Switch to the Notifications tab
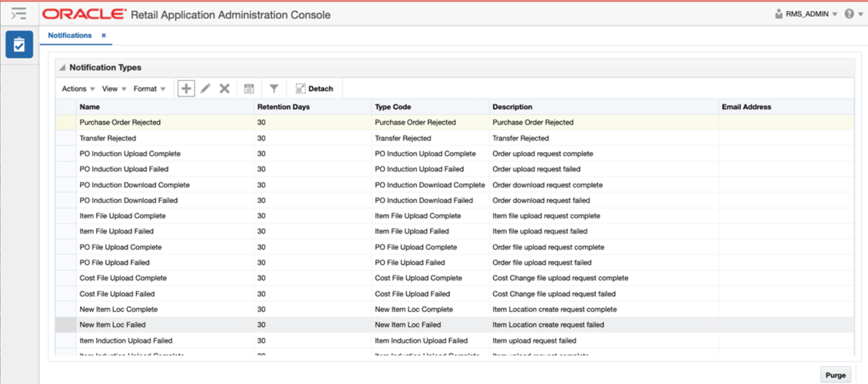The image size is (868, 384). (69, 36)
